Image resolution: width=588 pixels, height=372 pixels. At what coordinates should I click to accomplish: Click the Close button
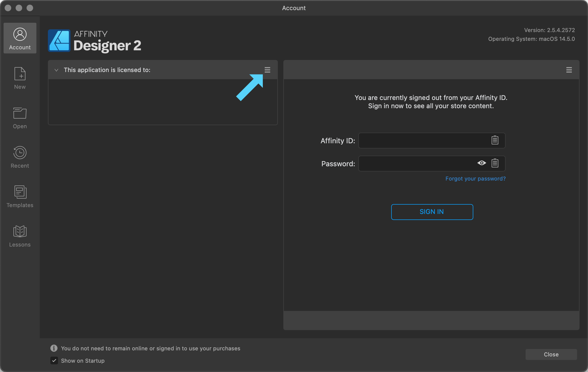pos(551,354)
